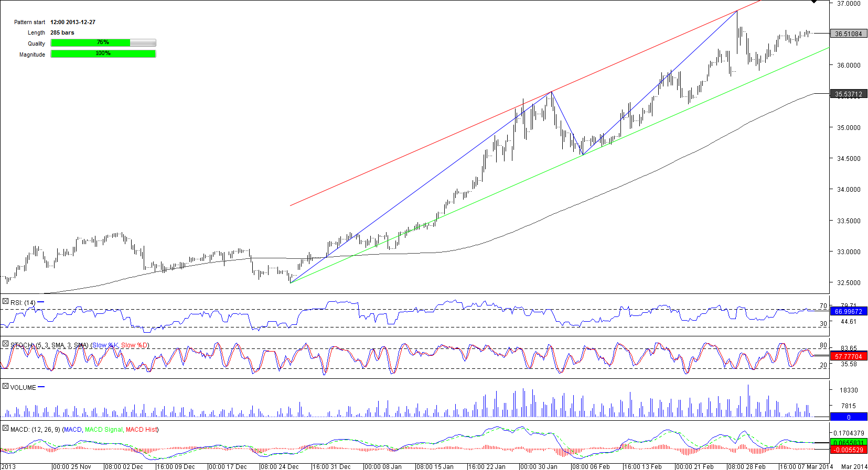Select the RSI value tag 66.99672

(x=849, y=312)
